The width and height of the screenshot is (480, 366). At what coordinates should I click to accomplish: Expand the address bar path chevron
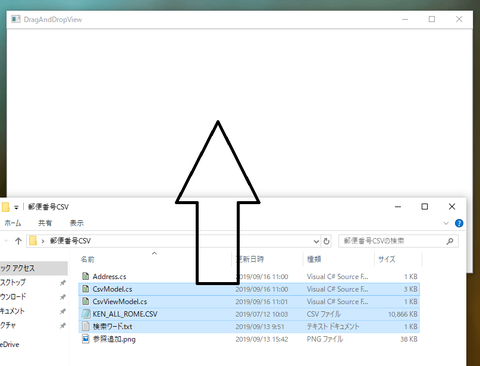pos(43,241)
